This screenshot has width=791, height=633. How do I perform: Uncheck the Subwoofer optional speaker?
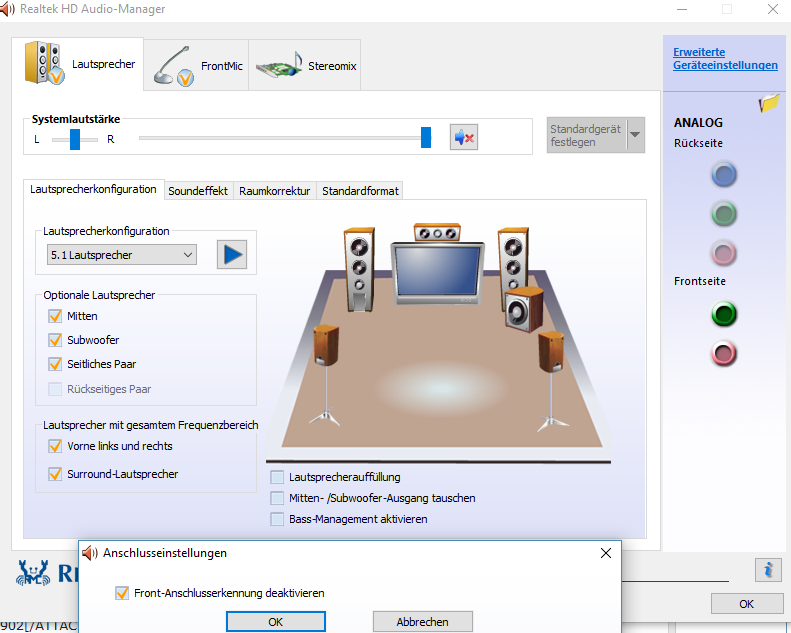(55, 340)
